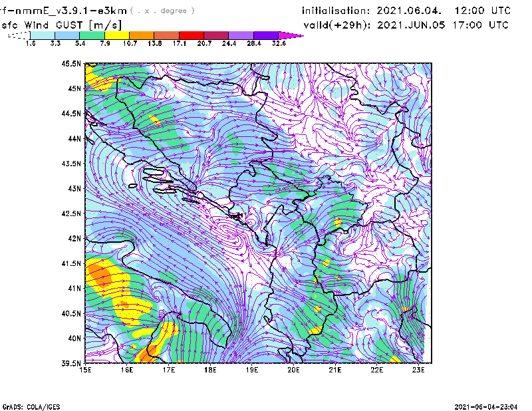
Task: Click the 23E longitude label
Action: (x=418, y=370)
